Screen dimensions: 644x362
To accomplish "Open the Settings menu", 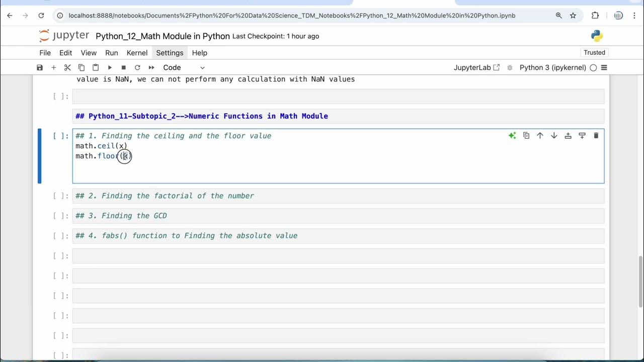I will click(170, 53).
